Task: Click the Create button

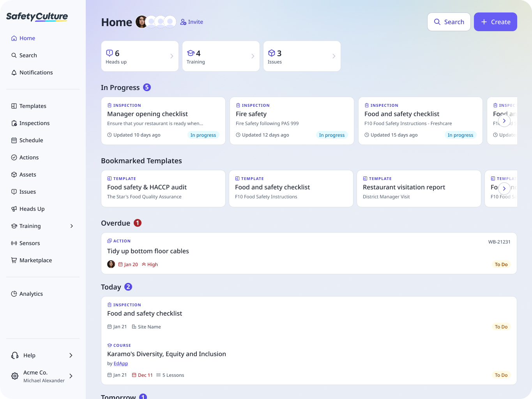Action: point(495,22)
